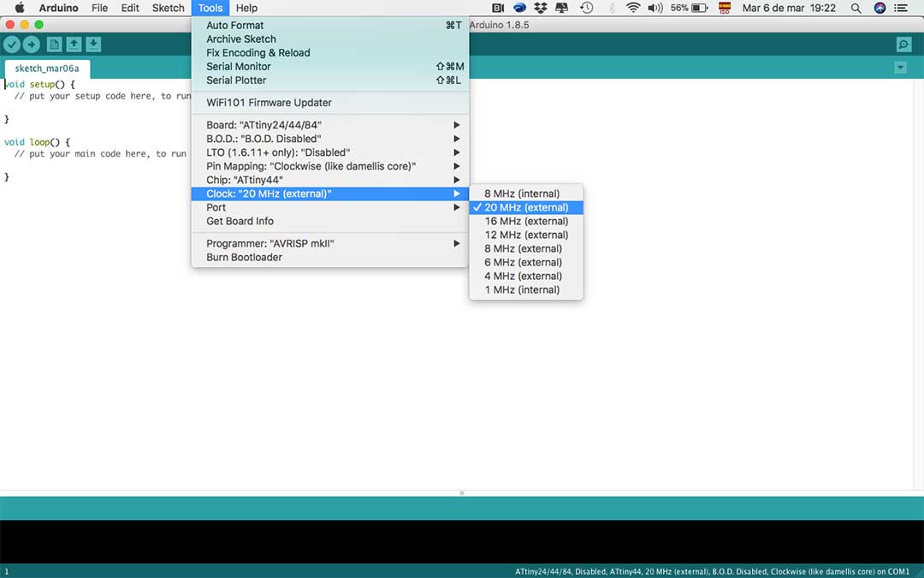924x578 pixels.
Task: Choose 12 MHz (external) clock
Action: pyautogui.click(x=526, y=235)
